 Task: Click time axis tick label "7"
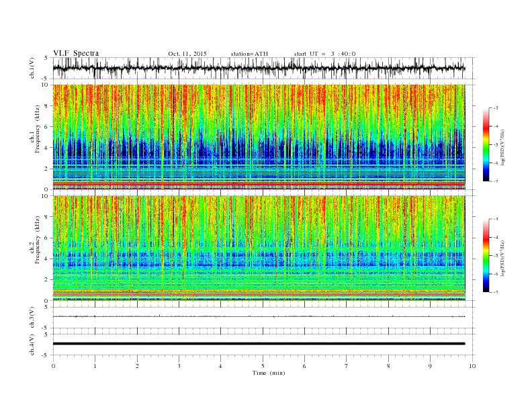(347, 366)
